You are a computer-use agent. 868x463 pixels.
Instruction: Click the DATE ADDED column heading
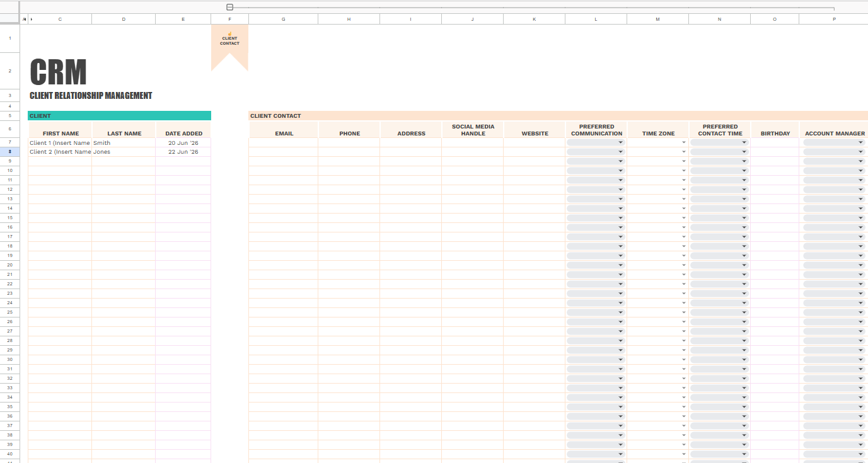point(183,134)
